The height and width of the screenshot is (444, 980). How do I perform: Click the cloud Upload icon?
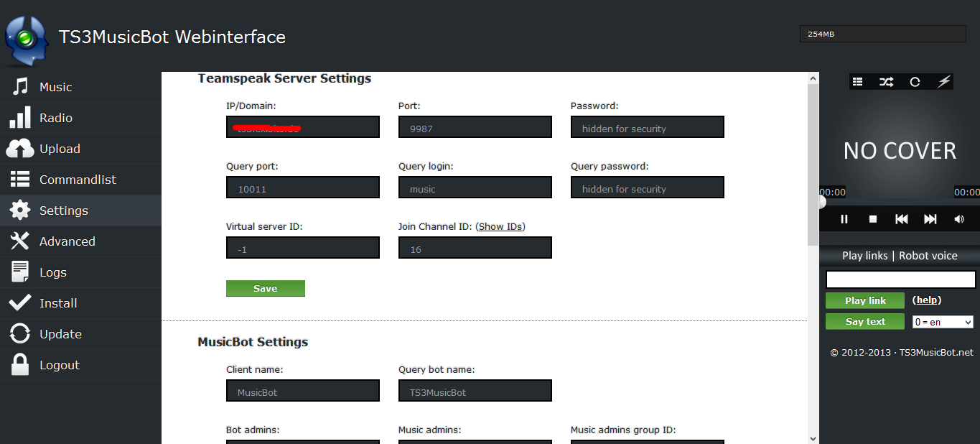[20, 149]
